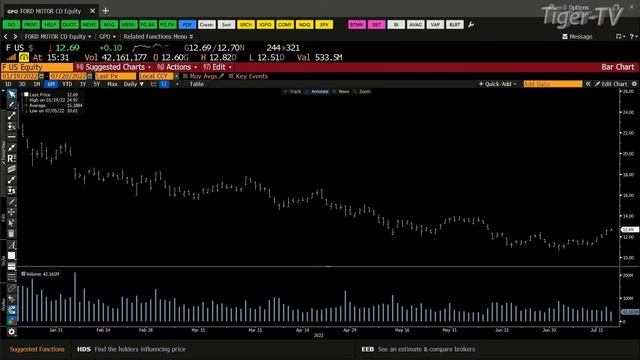Select the line chart type icon
The height and width of the screenshot is (360, 640).
coord(153,84)
